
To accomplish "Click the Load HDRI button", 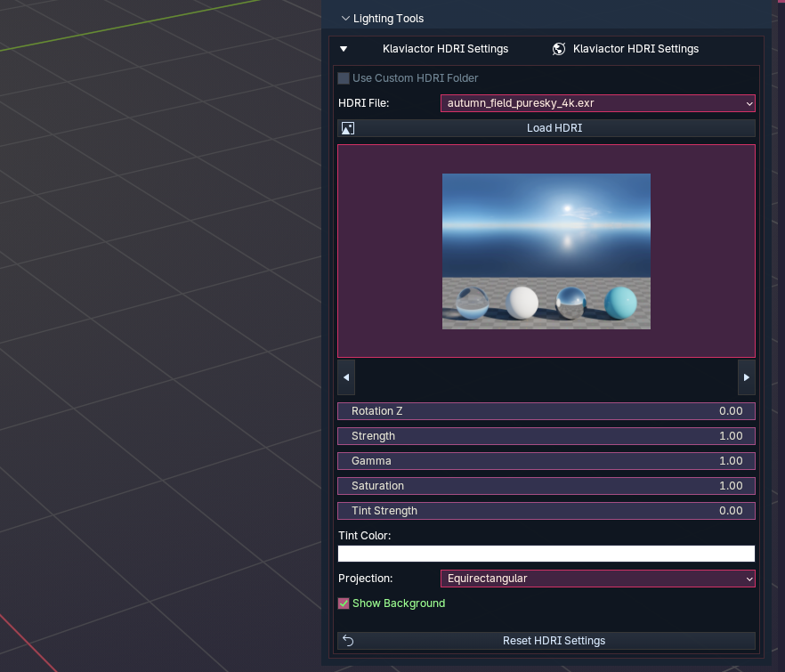I will point(554,128).
